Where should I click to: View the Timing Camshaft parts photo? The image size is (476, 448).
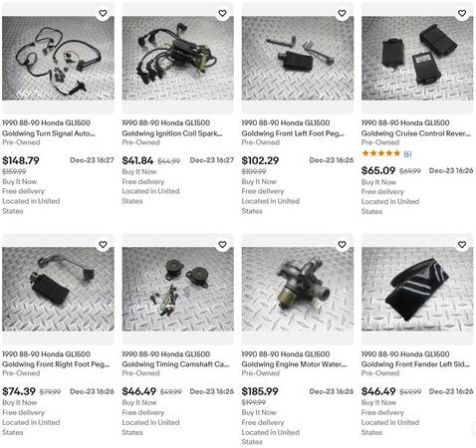[x=178, y=289]
